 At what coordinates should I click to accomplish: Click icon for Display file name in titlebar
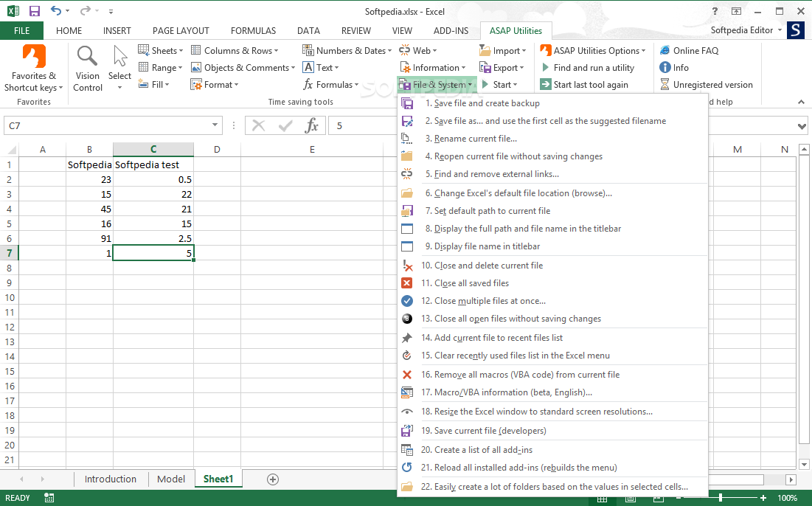(x=407, y=246)
